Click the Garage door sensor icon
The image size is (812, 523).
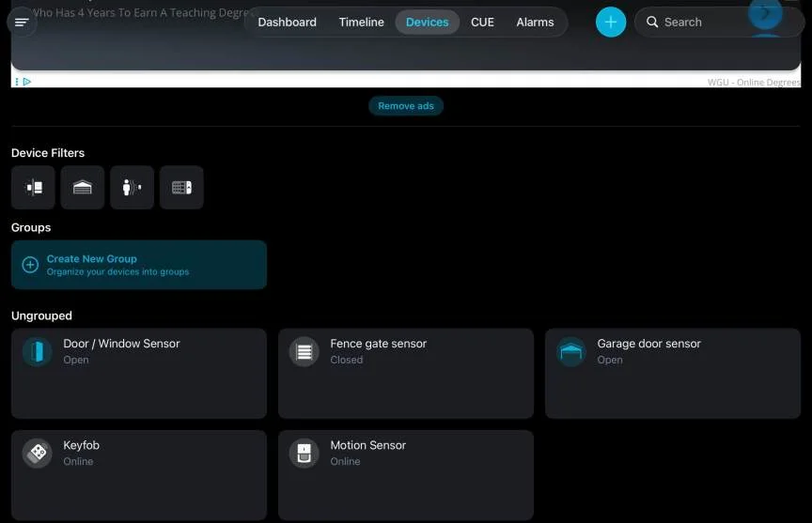coord(570,352)
